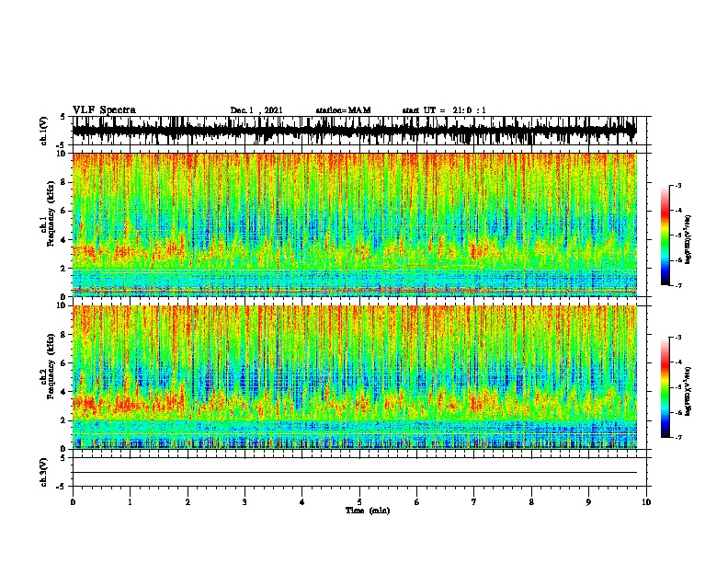
Task: Click the "-7" label on ch.2 color bar
Action: 678,437
